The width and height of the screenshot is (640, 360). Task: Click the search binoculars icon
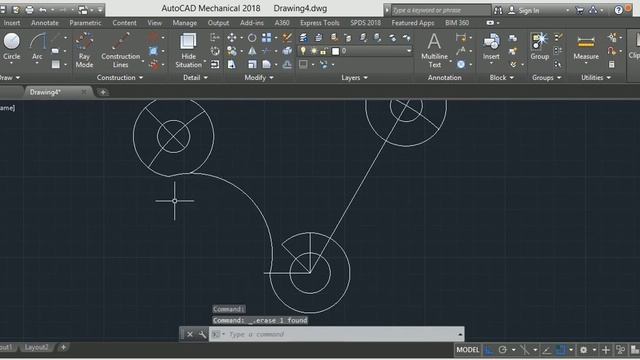(498, 10)
